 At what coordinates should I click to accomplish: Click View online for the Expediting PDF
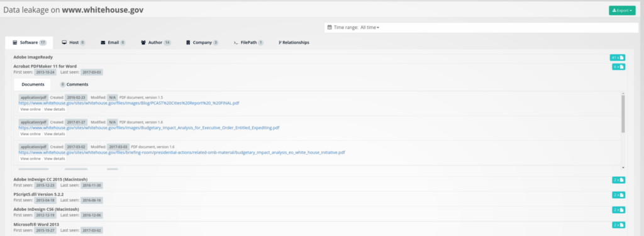coord(30,134)
